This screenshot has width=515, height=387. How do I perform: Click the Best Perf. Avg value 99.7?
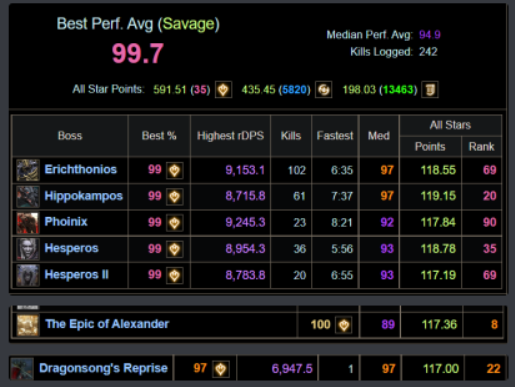138,53
